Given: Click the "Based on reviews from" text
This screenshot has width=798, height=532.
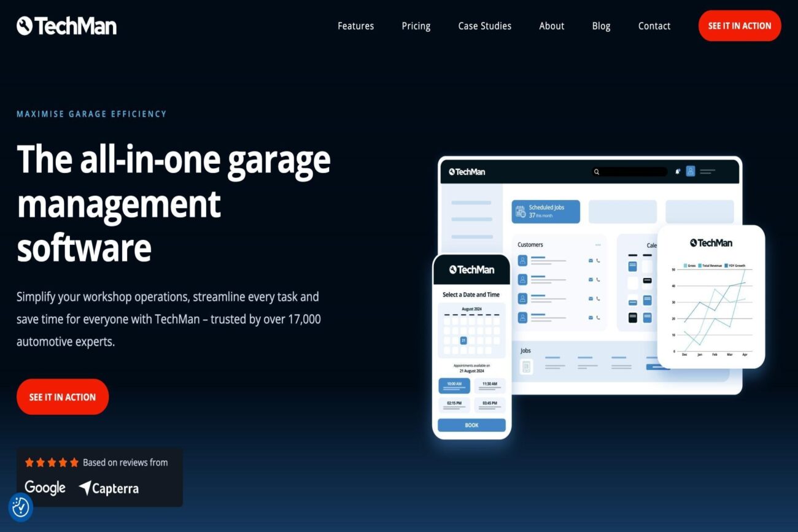Looking at the screenshot, I should point(125,463).
